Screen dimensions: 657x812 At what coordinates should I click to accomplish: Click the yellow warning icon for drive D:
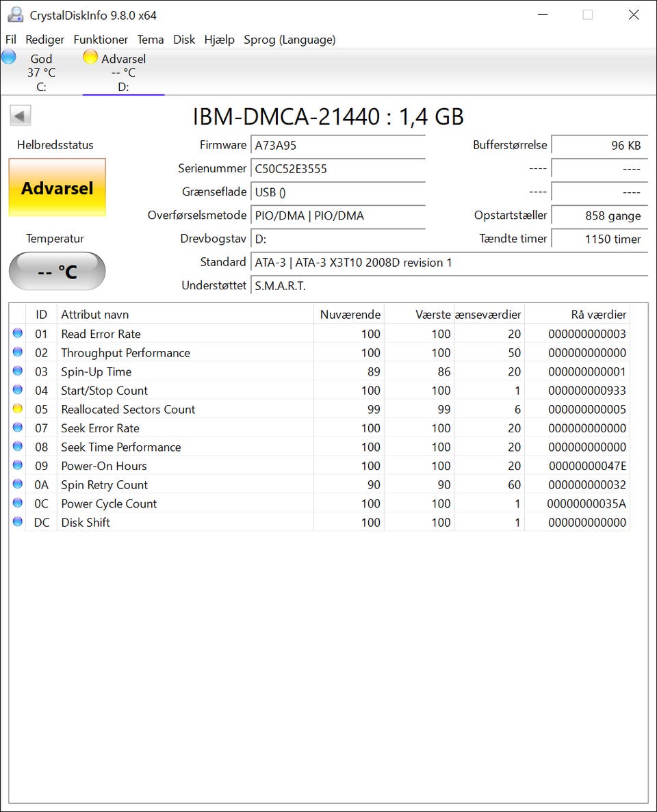click(90, 57)
